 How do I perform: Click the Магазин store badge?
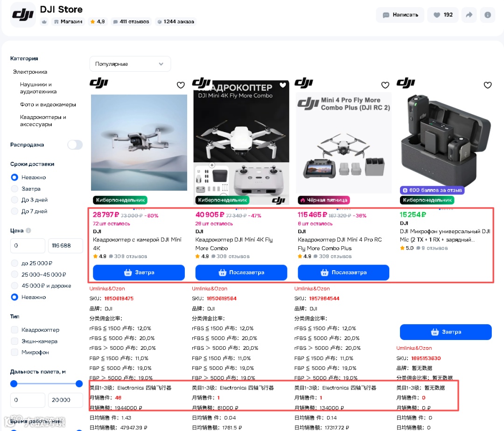pyautogui.click(x=68, y=22)
